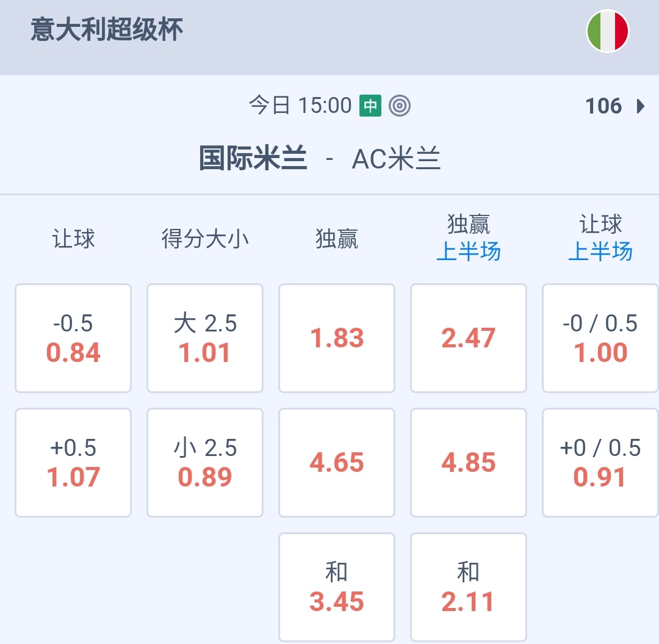The width and height of the screenshot is (659, 644).
Task: Expand the 106 more markets arrow
Action: (639, 106)
